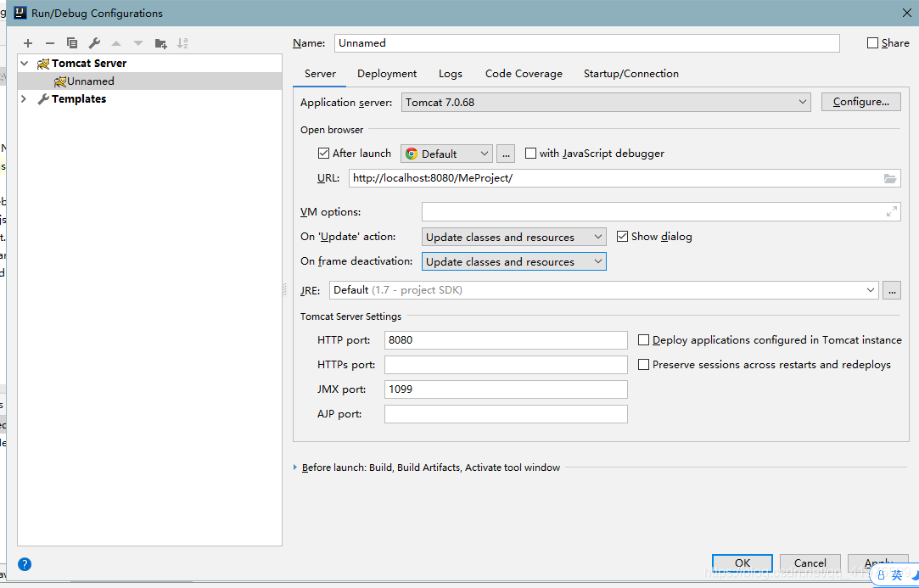Click the HTTP port field
Viewport: 919px width, 588px height.
point(506,340)
